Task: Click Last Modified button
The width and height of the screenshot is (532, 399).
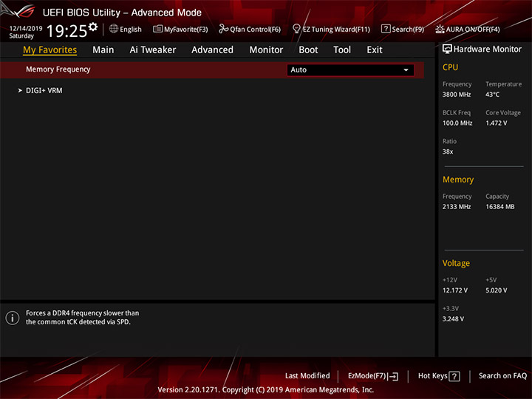Action: pyautogui.click(x=307, y=376)
